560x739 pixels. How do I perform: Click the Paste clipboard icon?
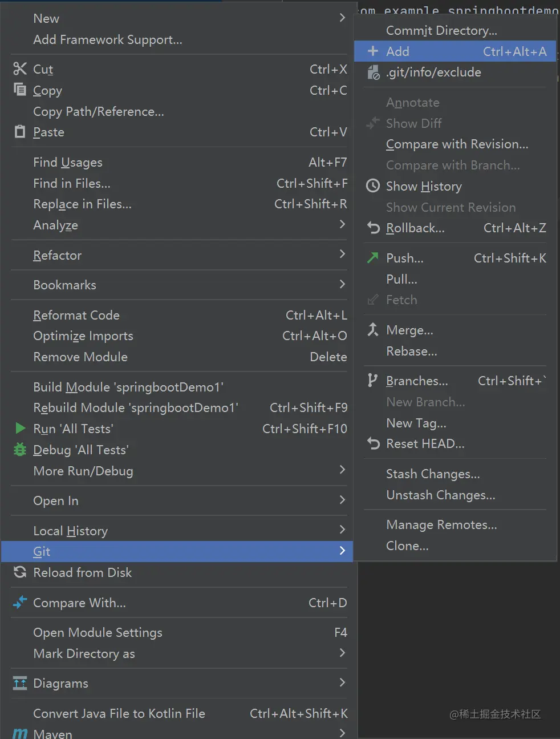pos(20,131)
